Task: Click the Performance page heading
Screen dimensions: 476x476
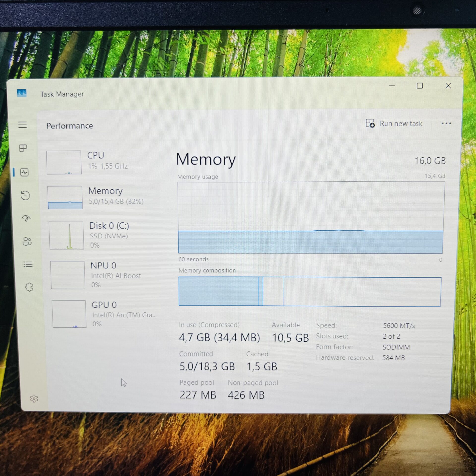Action: (x=70, y=126)
